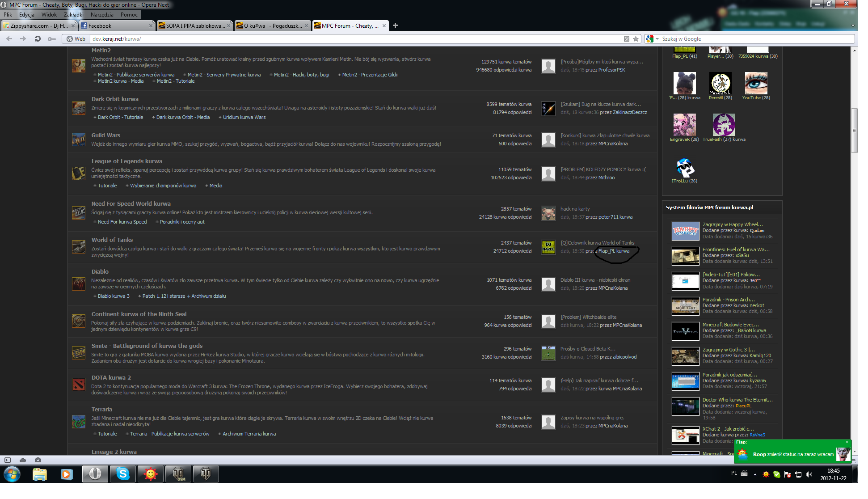Open the Frontlines: Fuel of War video thumbnail
This screenshot has width=868, height=499.
tap(686, 256)
